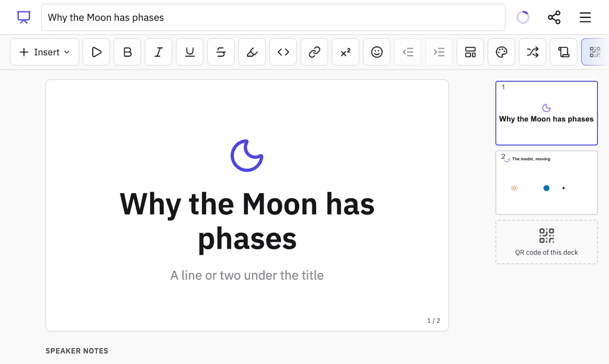Select slide 1 thumbnail
The width and height of the screenshot is (609, 364).
tap(547, 113)
